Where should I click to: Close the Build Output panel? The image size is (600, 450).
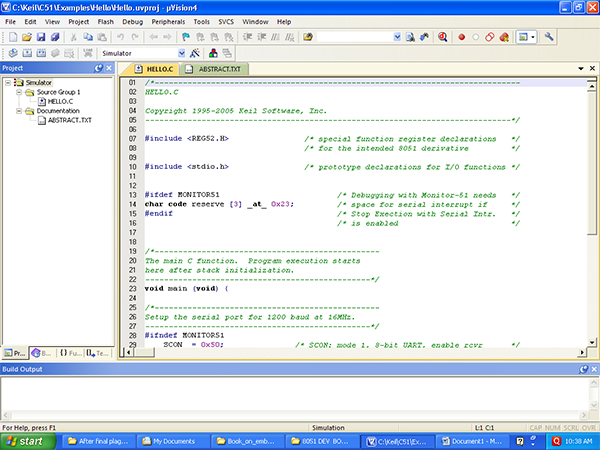click(593, 369)
